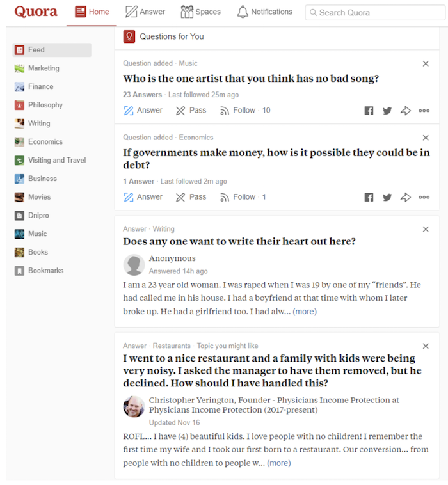Click Answer under the no bad song question
The width and height of the screenshot is (448, 485).
(143, 111)
